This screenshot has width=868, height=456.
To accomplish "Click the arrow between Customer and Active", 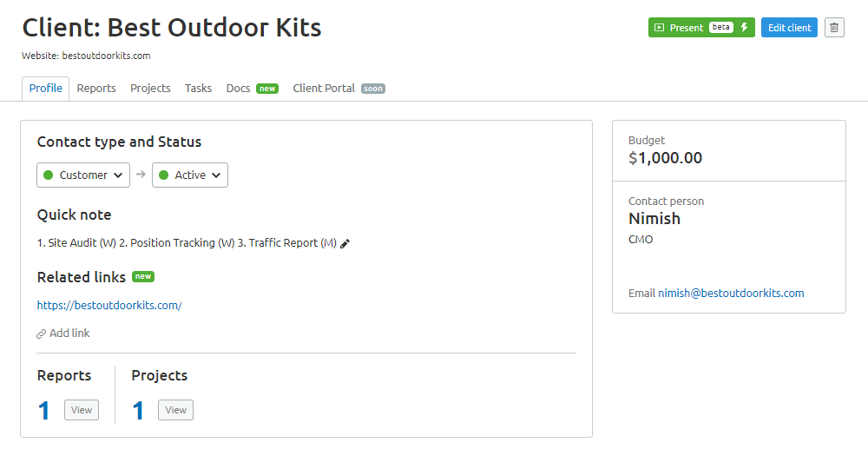I will click(141, 175).
